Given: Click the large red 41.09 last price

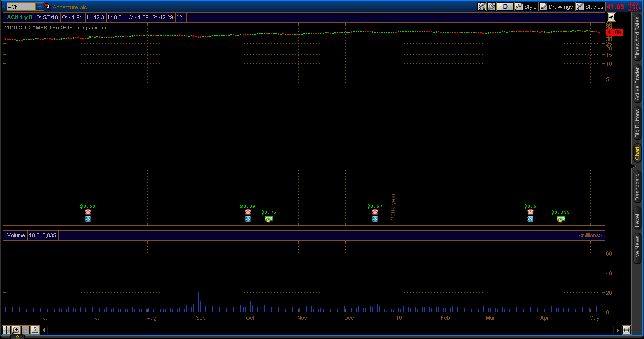Looking at the screenshot, I should click(x=615, y=7).
